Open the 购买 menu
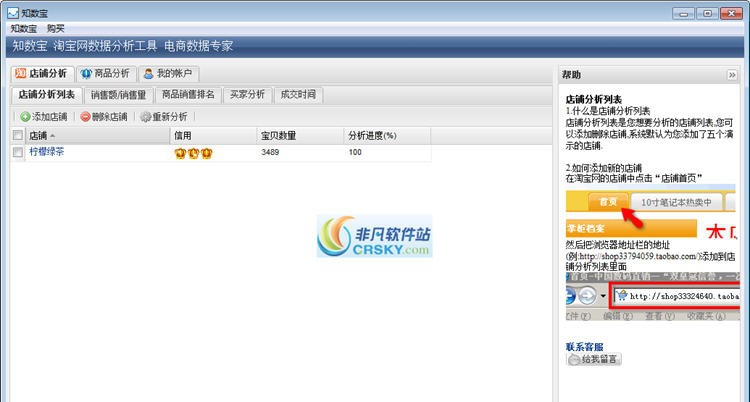750x402 pixels. pos(55,29)
